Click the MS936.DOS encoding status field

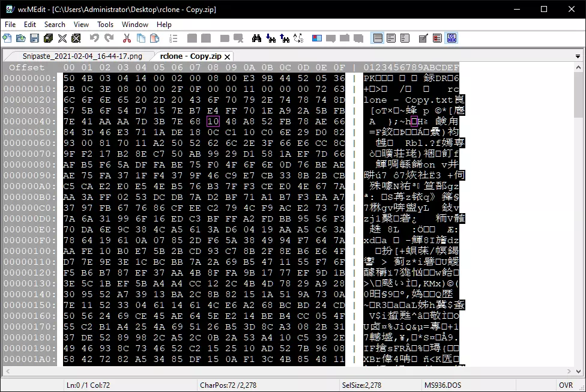click(x=443, y=385)
